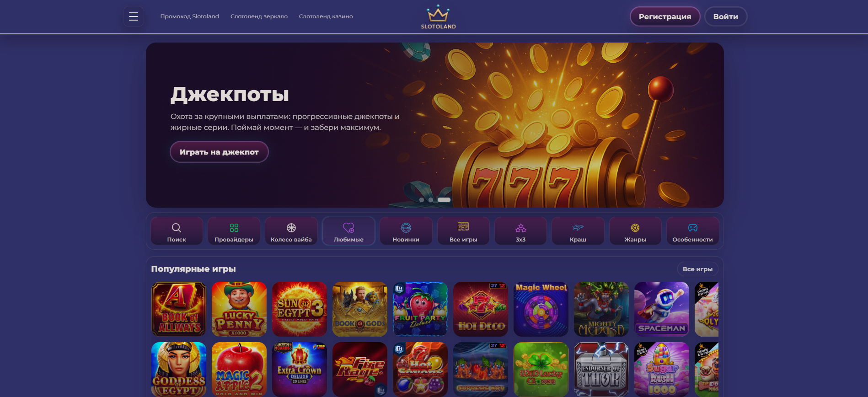This screenshot has width=868, height=397.
Task: Open the Слотоленд зеркало link
Action: tap(259, 16)
